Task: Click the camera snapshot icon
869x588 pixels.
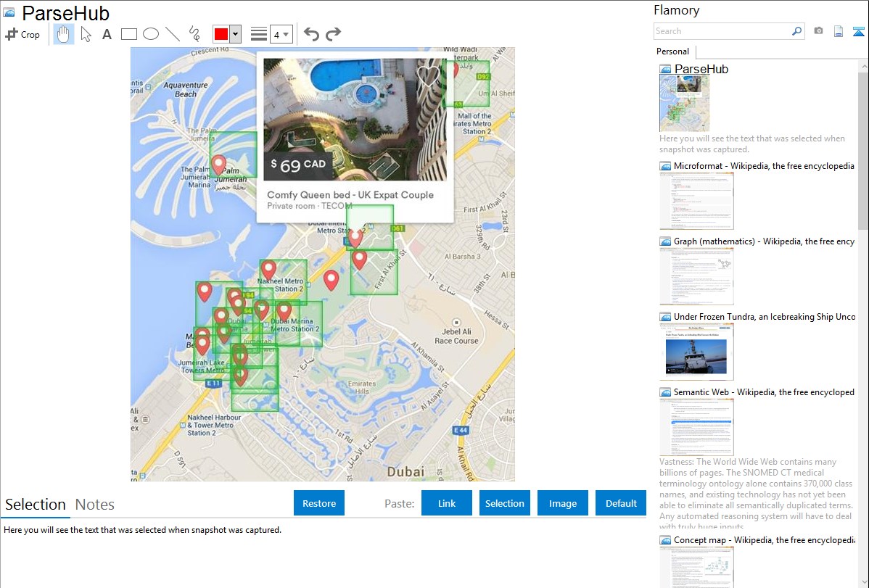Action: point(818,31)
